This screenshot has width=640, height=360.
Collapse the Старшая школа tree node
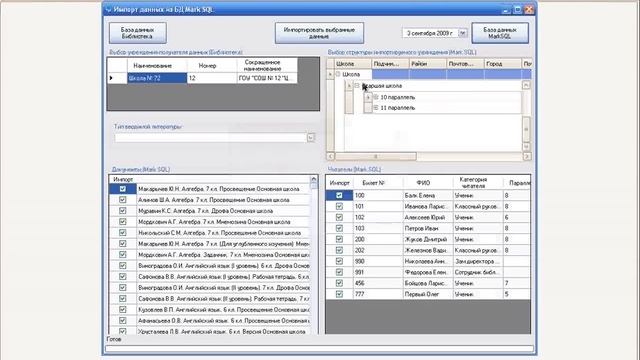pyautogui.click(x=357, y=86)
